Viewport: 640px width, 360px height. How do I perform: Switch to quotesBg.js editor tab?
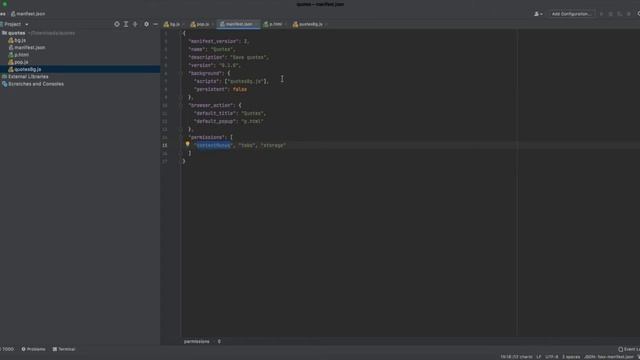(310, 24)
